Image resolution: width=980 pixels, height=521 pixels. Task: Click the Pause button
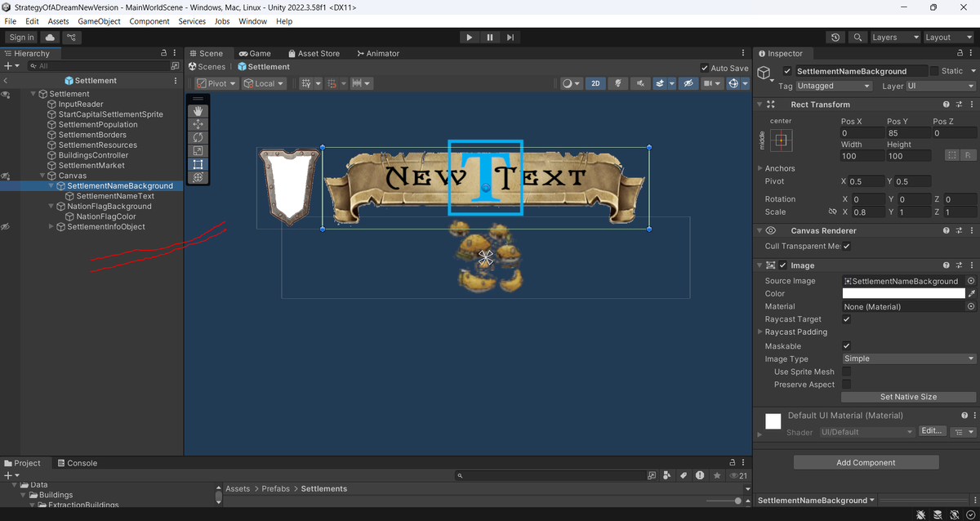click(489, 37)
